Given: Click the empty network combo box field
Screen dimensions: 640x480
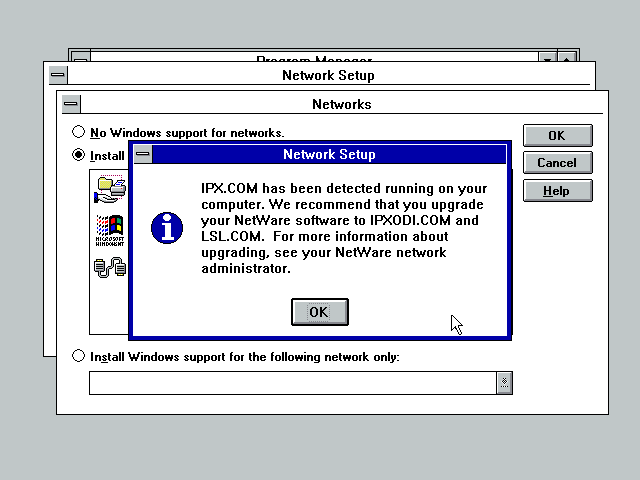Looking at the screenshot, I should coord(292,382).
